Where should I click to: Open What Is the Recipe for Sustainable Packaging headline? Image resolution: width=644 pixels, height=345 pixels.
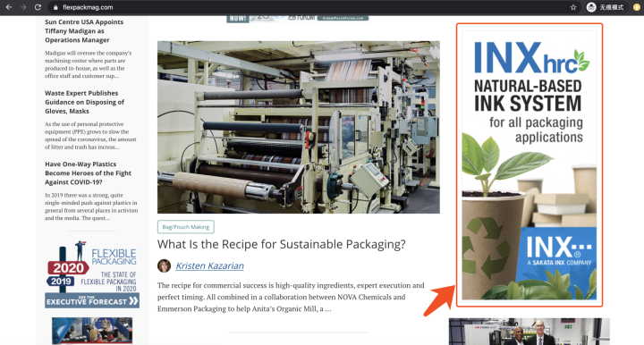tap(282, 244)
